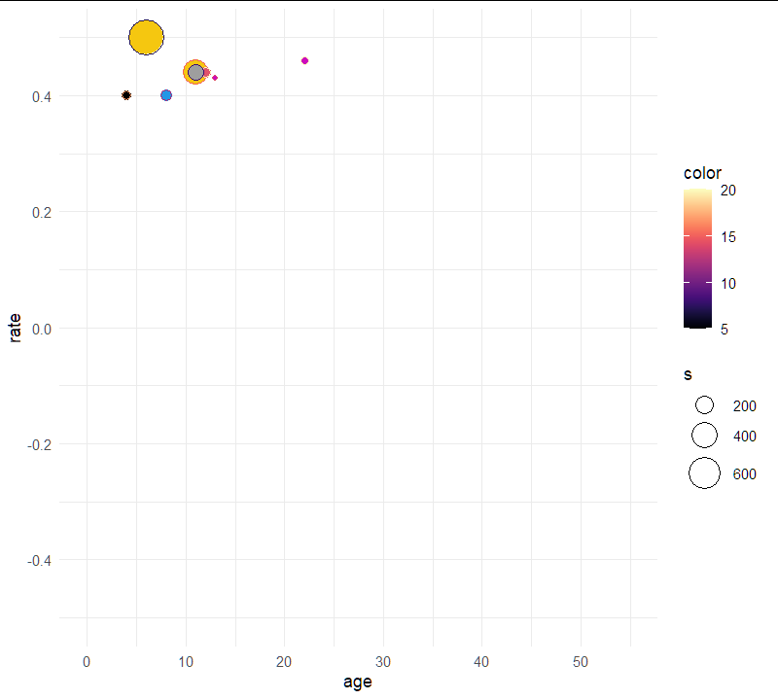Click the color legend value 20

pyautogui.click(x=727, y=190)
